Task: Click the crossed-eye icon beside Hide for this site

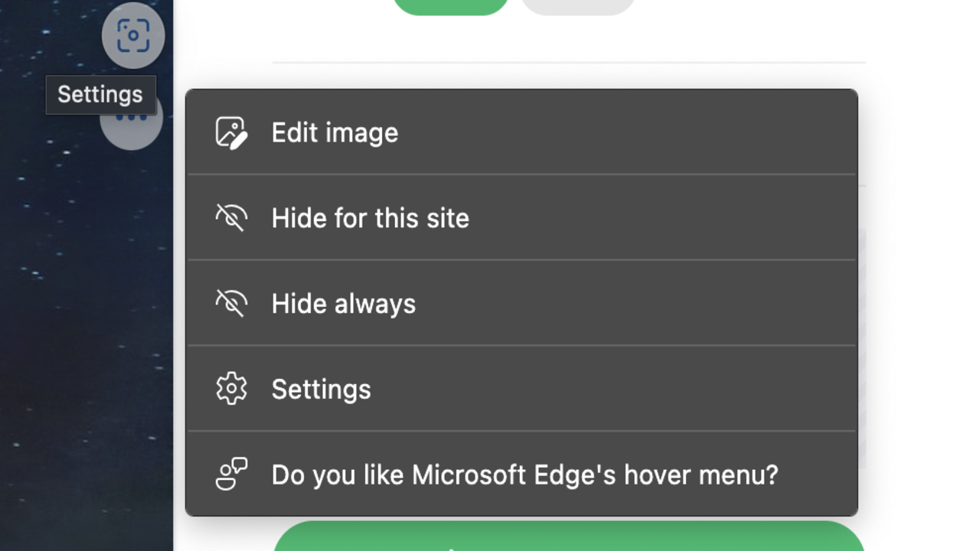Action: 231,218
